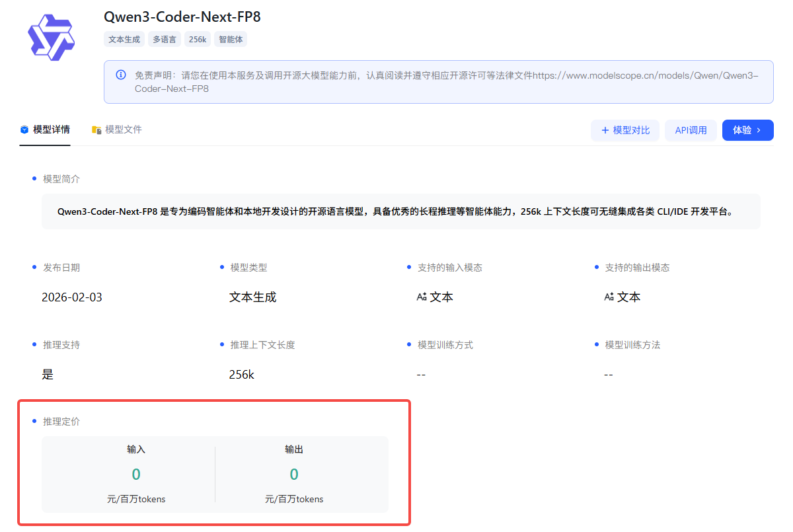Click the 智能体 tag

click(x=231, y=40)
